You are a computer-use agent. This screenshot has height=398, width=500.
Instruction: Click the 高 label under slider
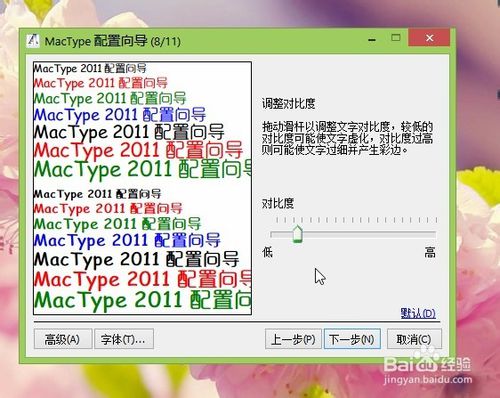click(430, 252)
